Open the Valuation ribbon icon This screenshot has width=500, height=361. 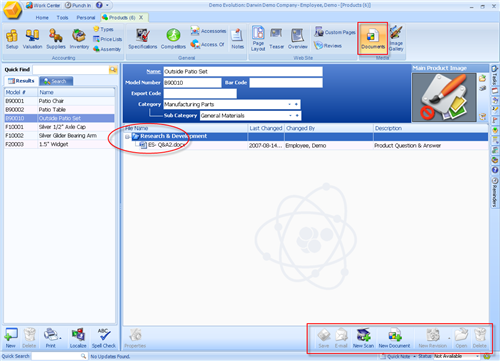click(x=32, y=39)
